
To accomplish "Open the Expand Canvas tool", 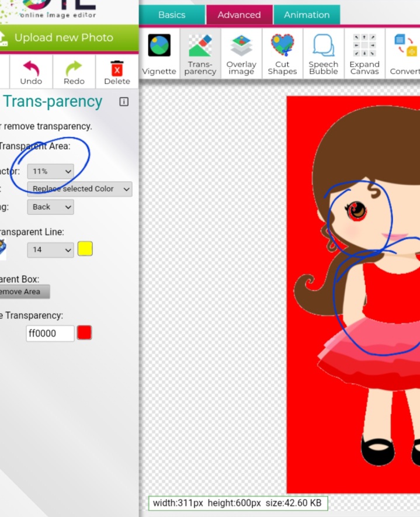I will [365, 53].
